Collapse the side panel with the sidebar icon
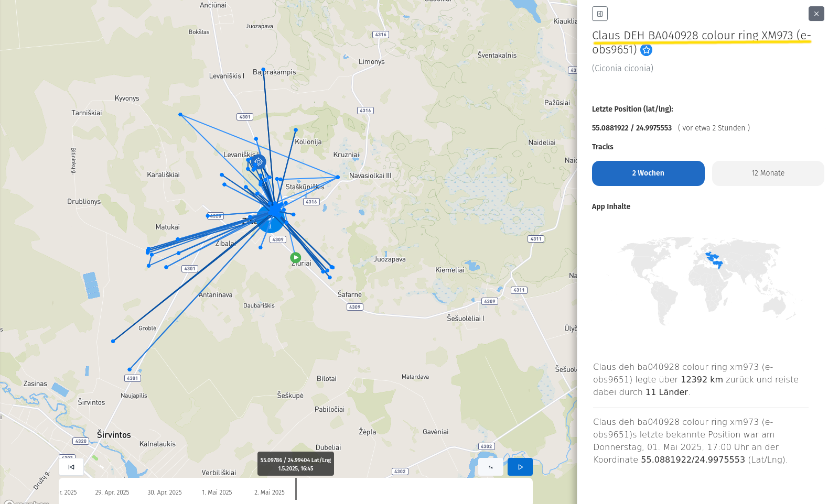The image size is (839, 504). (599, 14)
